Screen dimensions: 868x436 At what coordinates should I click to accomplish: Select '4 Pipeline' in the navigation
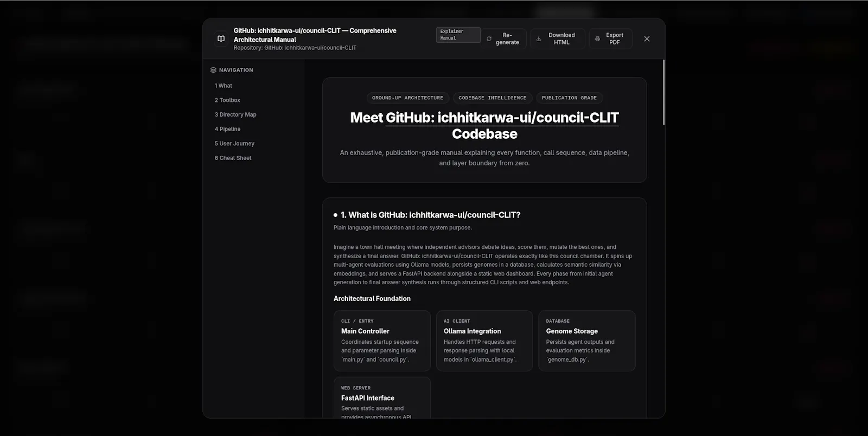227,129
